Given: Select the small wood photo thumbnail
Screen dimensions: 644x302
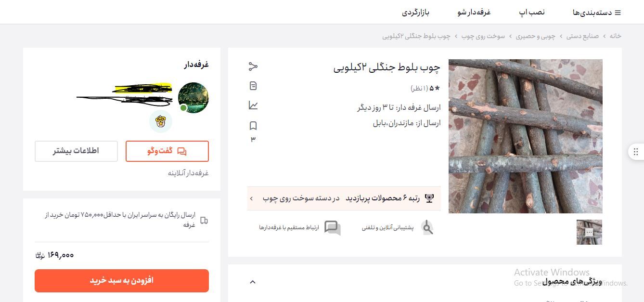Looking at the screenshot, I should pyautogui.click(x=589, y=232).
